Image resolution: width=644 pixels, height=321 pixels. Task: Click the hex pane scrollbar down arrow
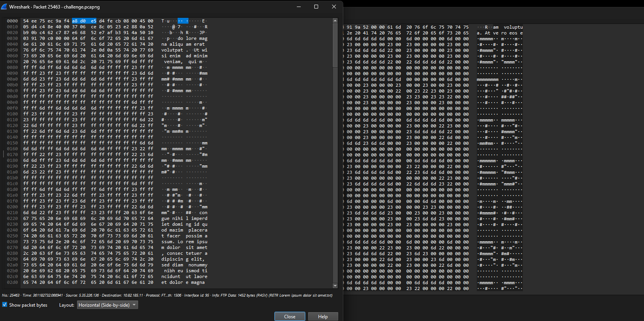coord(335,286)
